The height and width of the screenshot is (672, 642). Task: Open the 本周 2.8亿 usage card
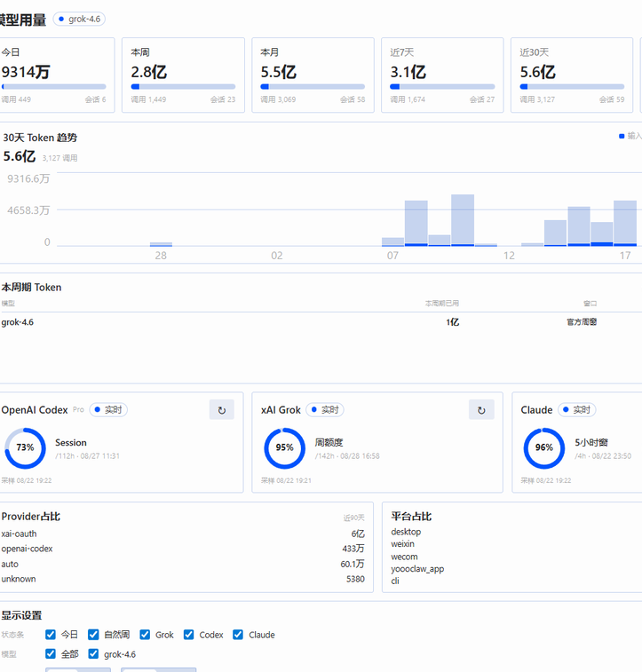(x=184, y=75)
